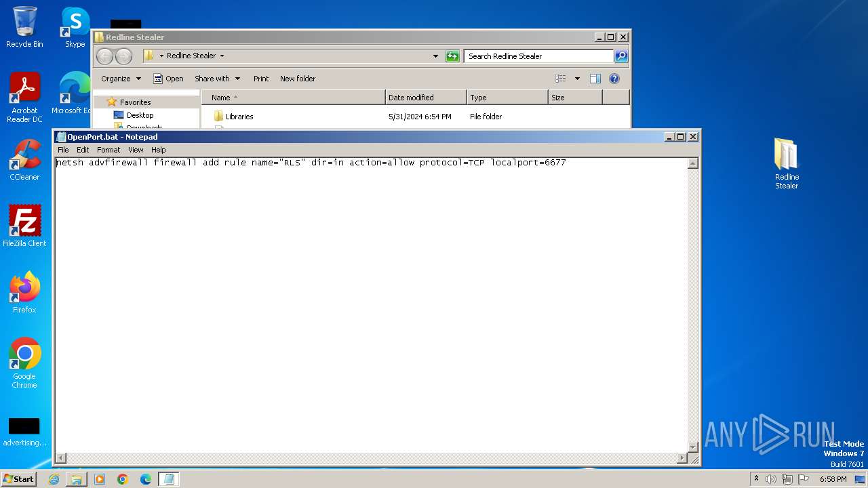Change the view in Explorer toolbar

[x=561, y=79]
